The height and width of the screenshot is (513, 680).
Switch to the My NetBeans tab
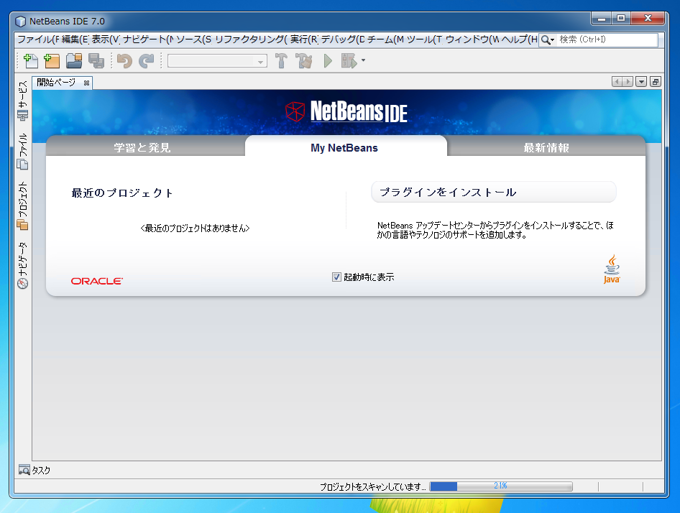pyautogui.click(x=344, y=147)
